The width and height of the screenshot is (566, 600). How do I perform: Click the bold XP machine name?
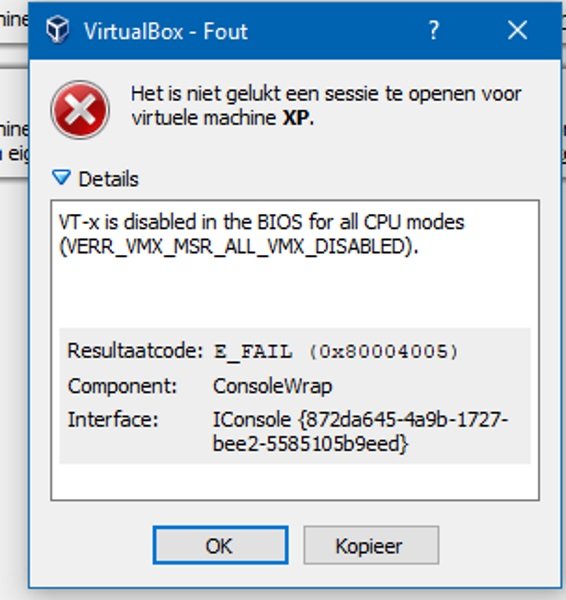(295, 118)
